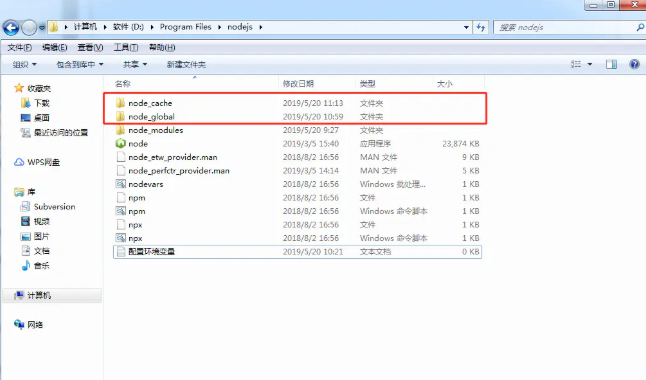Sort by 修改日期 column header
Image resolution: width=646 pixels, height=380 pixels.
[298, 84]
